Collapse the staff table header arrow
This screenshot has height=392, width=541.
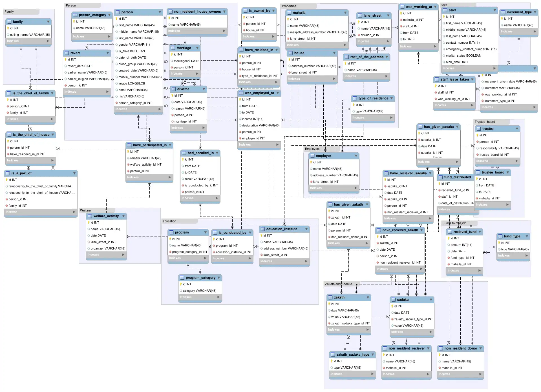495,10
